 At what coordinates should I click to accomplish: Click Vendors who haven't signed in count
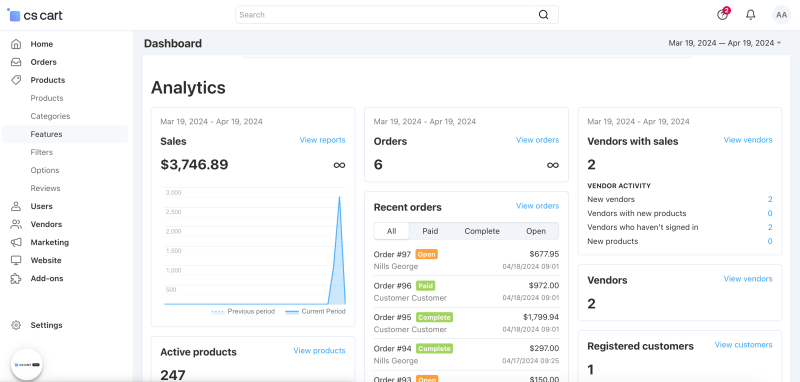click(x=770, y=227)
